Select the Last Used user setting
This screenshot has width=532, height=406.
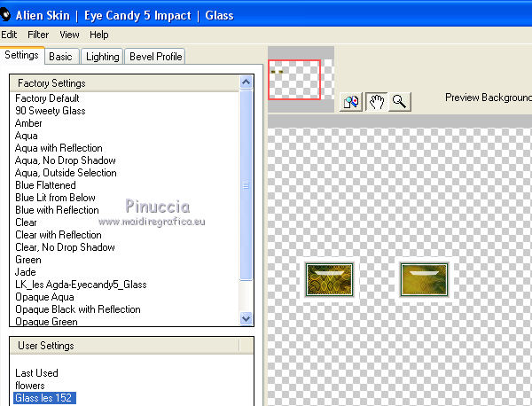(36, 373)
